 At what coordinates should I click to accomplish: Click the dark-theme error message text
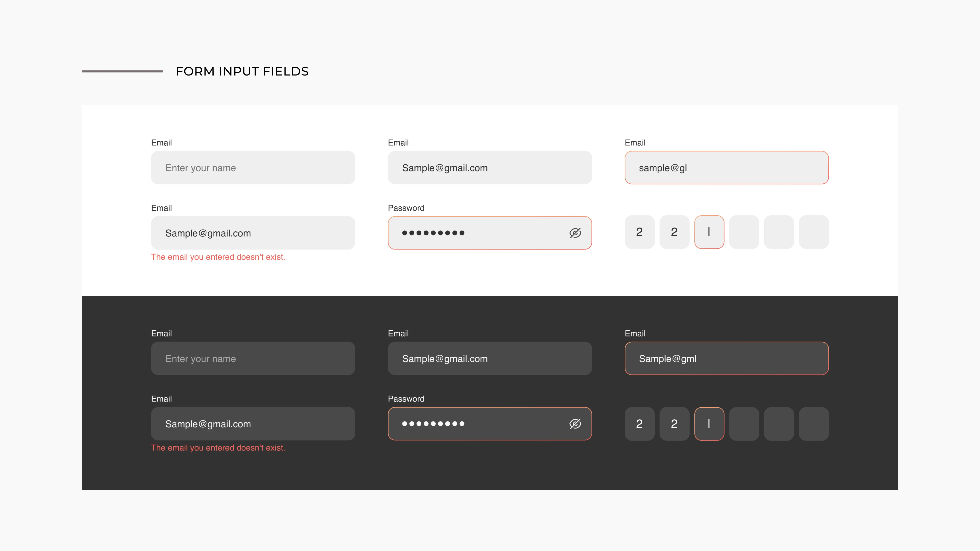218,448
